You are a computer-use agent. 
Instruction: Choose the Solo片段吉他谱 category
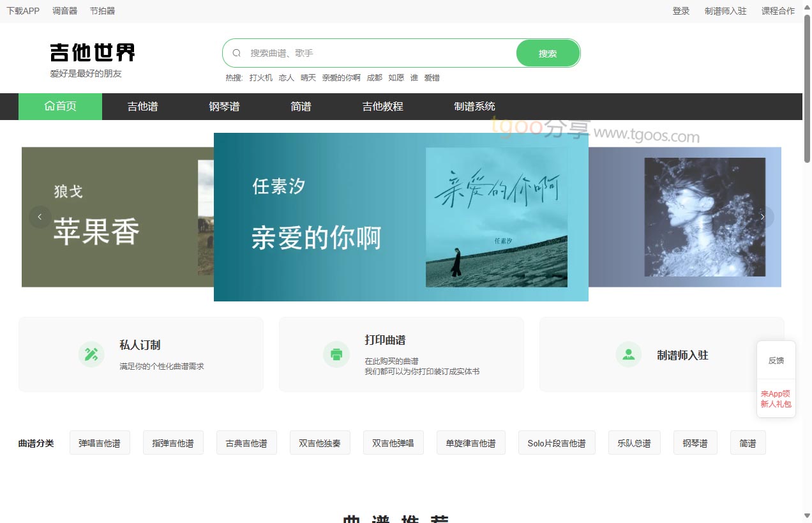(556, 443)
